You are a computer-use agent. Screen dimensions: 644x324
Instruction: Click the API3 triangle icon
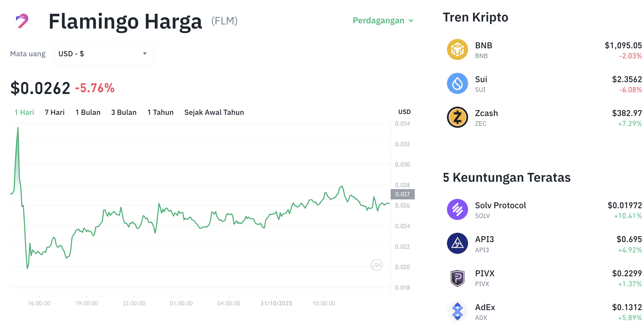[x=457, y=243]
